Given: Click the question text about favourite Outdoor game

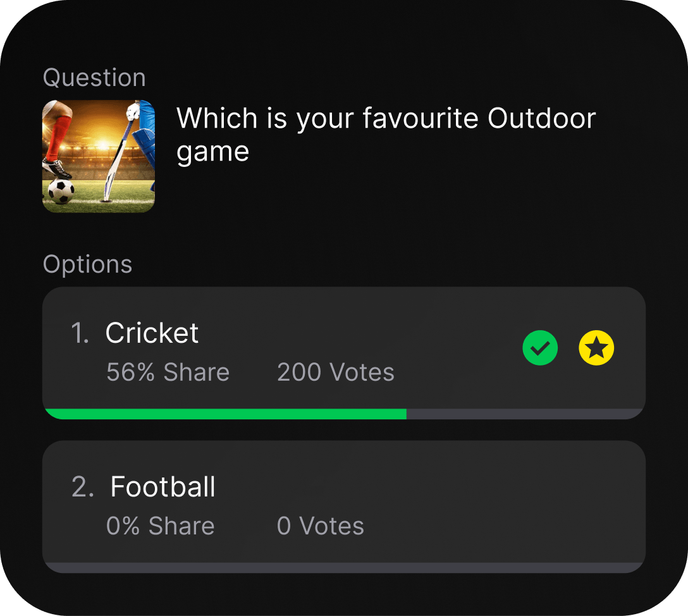Looking at the screenshot, I should coord(386,119).
